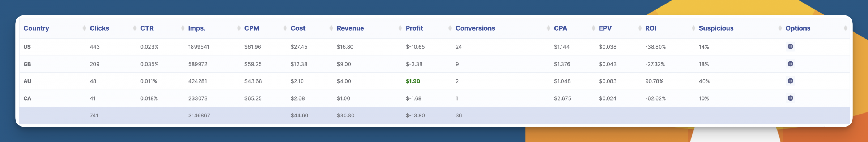Click the totals row 741 clicks cell
The width and height of the screenshot is (868, 142).
[94, 115]
